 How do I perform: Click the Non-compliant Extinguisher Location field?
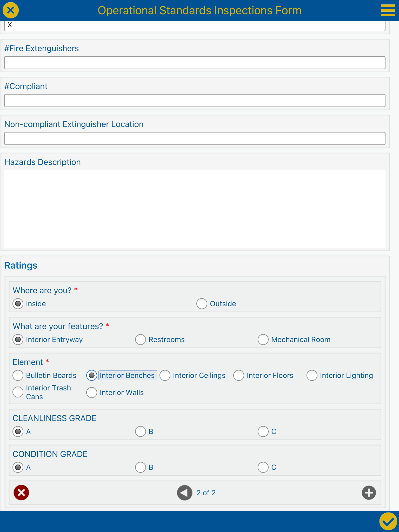[x=195, y=138]
